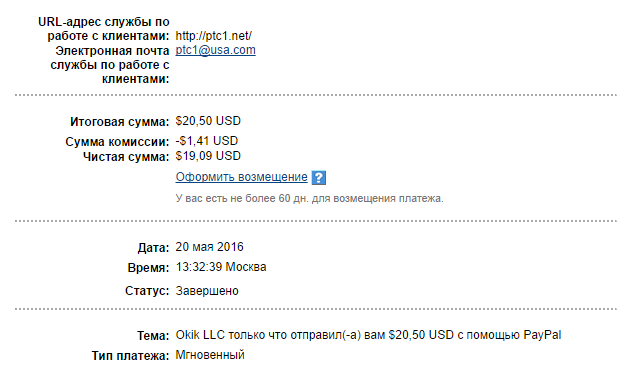Click the Тема label
Image resolution: width=630 pixels, height=373 pixels.
pyautogui.click(x=153, y=336)
